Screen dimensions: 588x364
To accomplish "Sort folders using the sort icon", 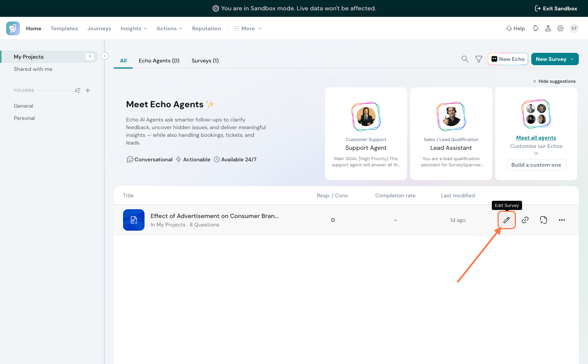I will coord(77,90).
